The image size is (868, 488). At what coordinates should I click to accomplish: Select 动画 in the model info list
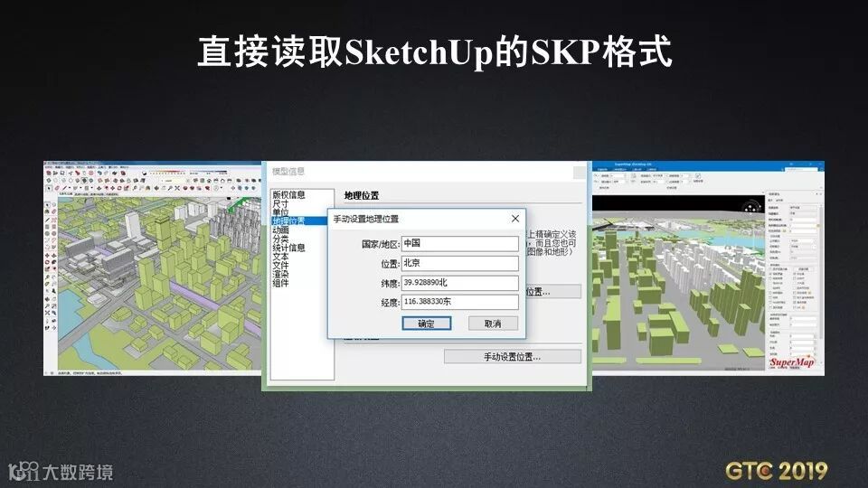point(280,230)
